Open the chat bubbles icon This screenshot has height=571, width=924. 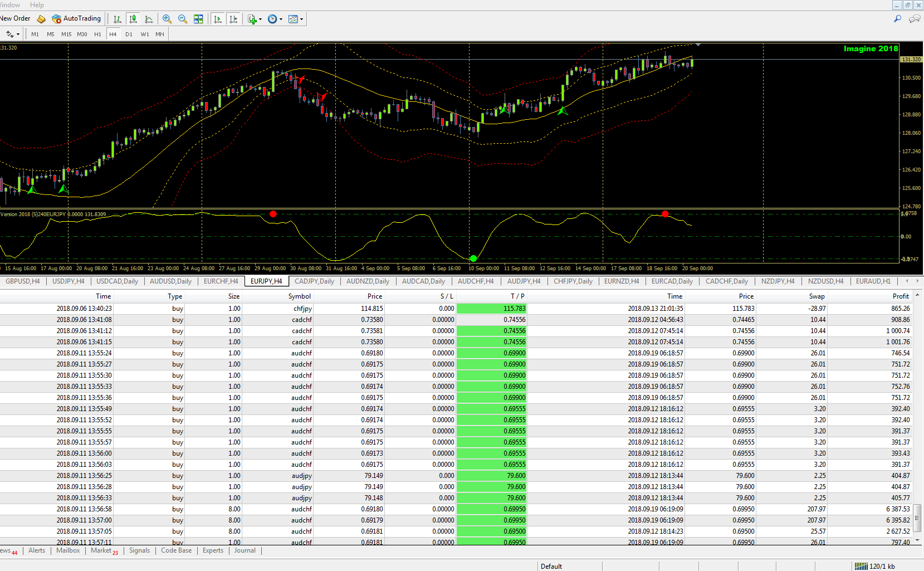(x=915, y=19)
